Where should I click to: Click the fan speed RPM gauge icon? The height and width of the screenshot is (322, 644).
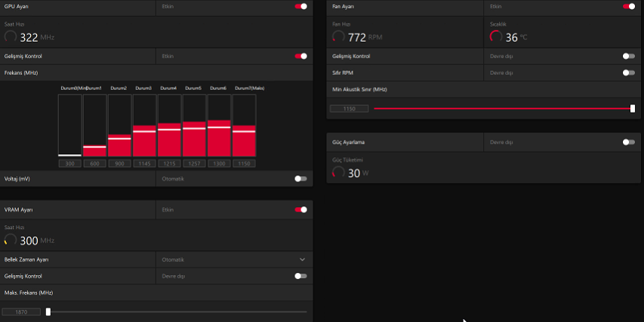click(338, 36)
